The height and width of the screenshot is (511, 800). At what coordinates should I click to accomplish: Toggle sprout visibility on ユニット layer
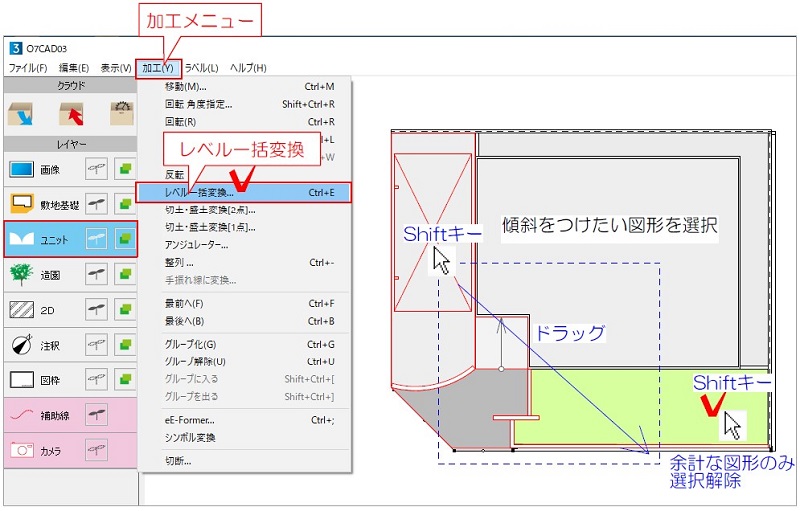pyautogui.click(x=96, y=239)
